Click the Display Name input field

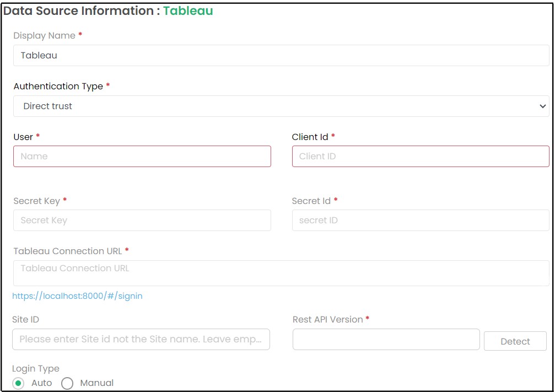[281, 56]
